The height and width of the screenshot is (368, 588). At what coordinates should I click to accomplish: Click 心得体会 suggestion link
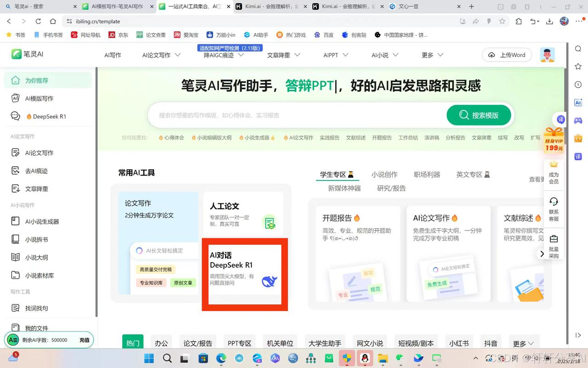point(171,138)
